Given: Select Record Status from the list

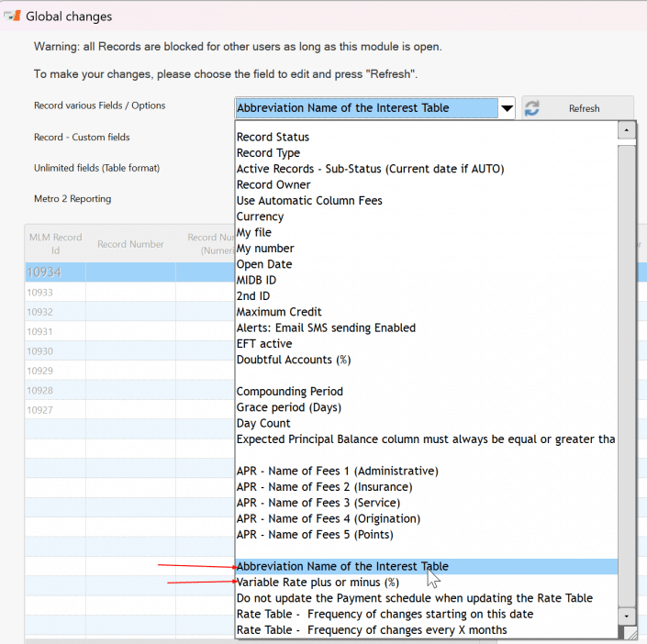Looking at the screenshot, I should (x=273, y=138).
